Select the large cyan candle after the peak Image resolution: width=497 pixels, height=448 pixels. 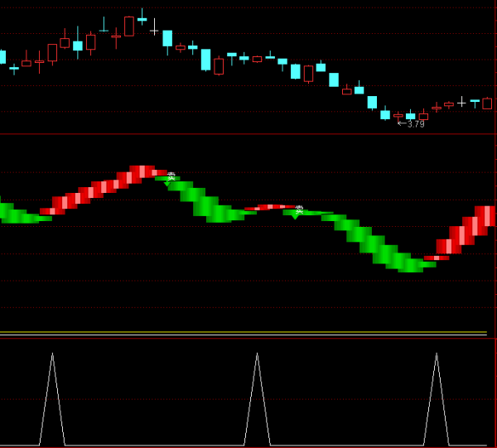pos(167,38)
